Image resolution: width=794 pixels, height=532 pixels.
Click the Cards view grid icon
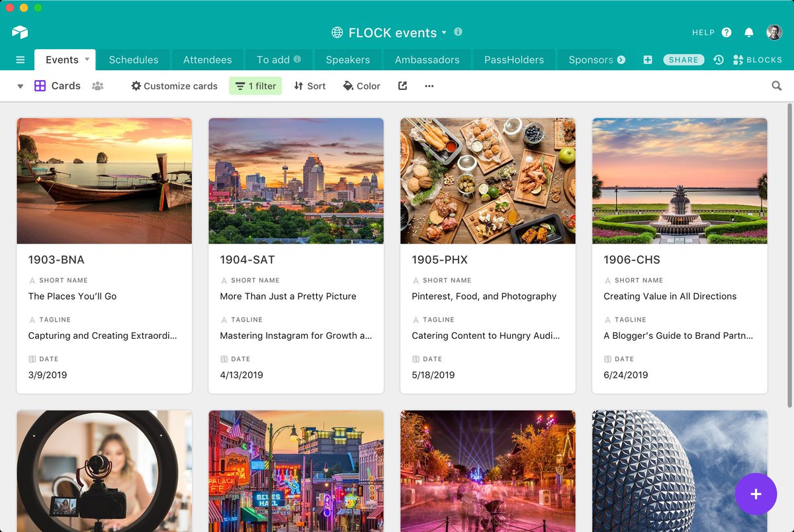click(x=40, y=86)
